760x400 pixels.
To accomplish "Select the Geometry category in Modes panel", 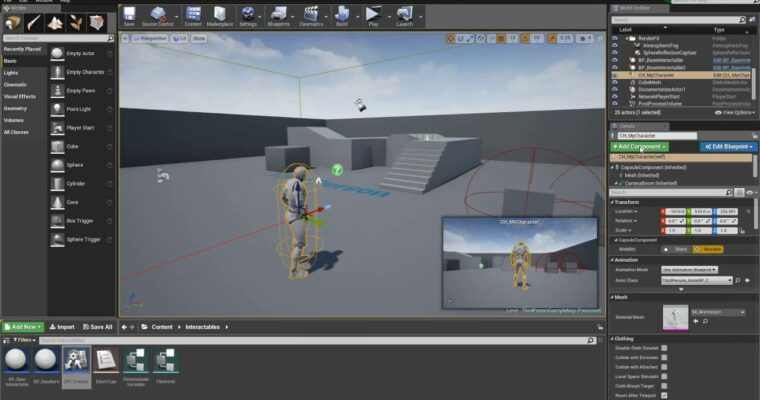I will tap(16, 108).
